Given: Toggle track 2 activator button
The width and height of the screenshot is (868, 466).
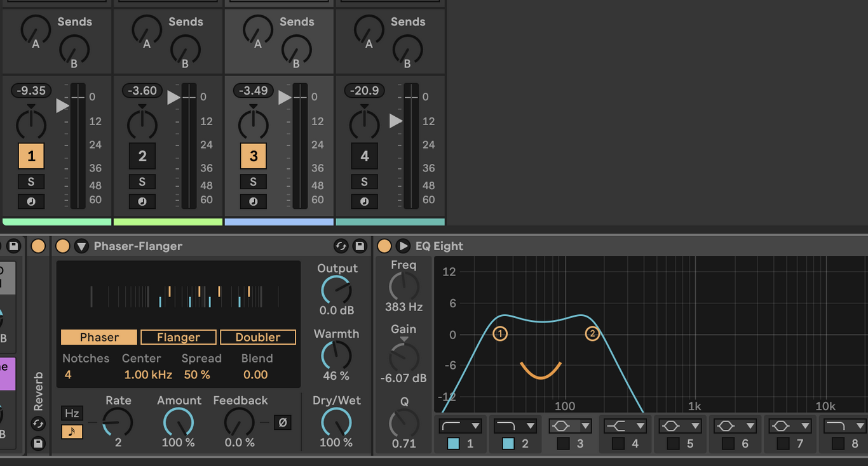Looking at the screenshot, I should pos(142,156).
